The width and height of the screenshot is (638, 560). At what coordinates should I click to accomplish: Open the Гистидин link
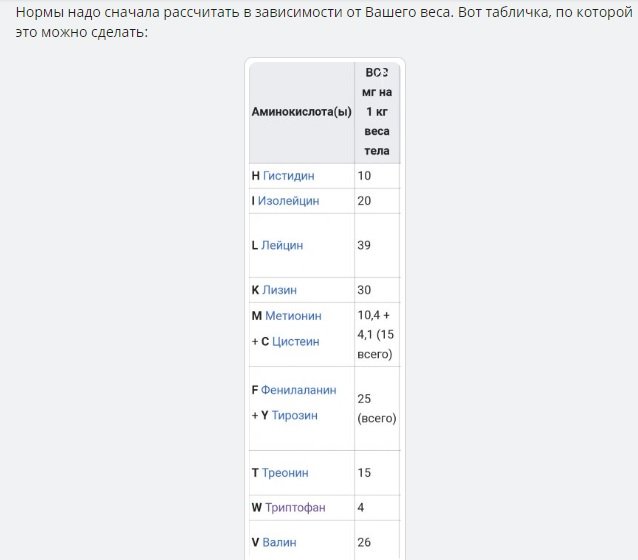288,176
